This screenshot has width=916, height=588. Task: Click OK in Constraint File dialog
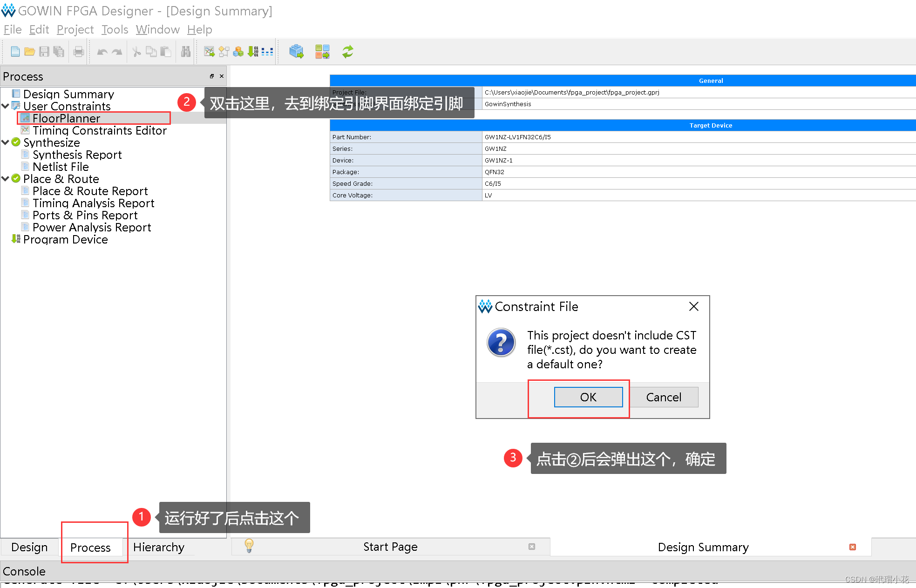588,397
